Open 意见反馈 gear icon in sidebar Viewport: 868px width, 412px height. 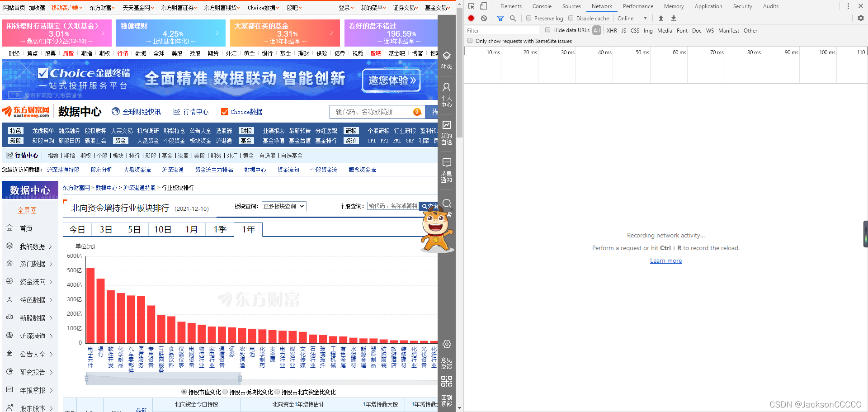(x=446, y=344)
